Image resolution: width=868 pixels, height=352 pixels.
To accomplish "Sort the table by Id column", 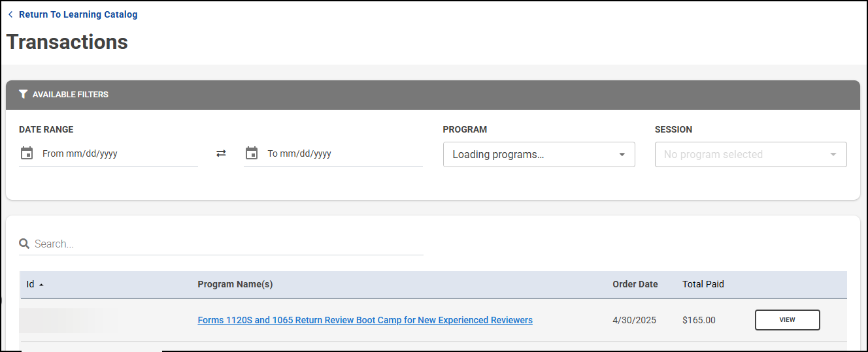I will (30, 284).
